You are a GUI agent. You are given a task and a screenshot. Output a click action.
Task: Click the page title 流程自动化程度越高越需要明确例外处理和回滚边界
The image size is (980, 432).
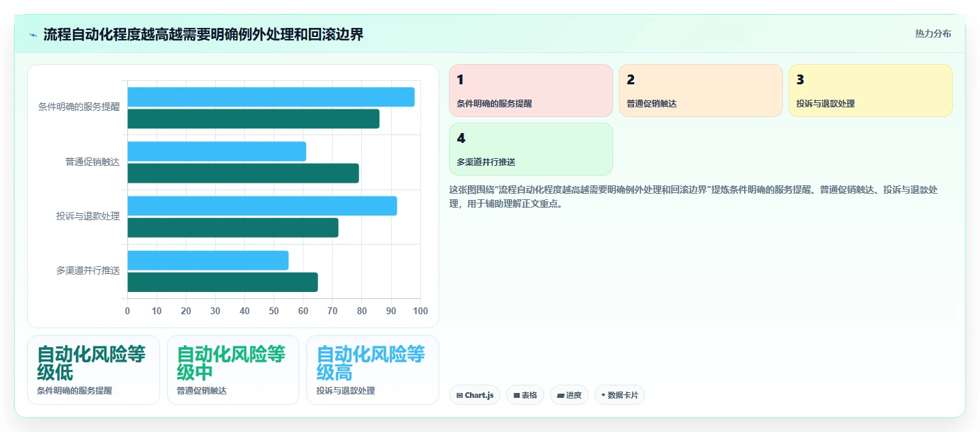click(203, 34)
